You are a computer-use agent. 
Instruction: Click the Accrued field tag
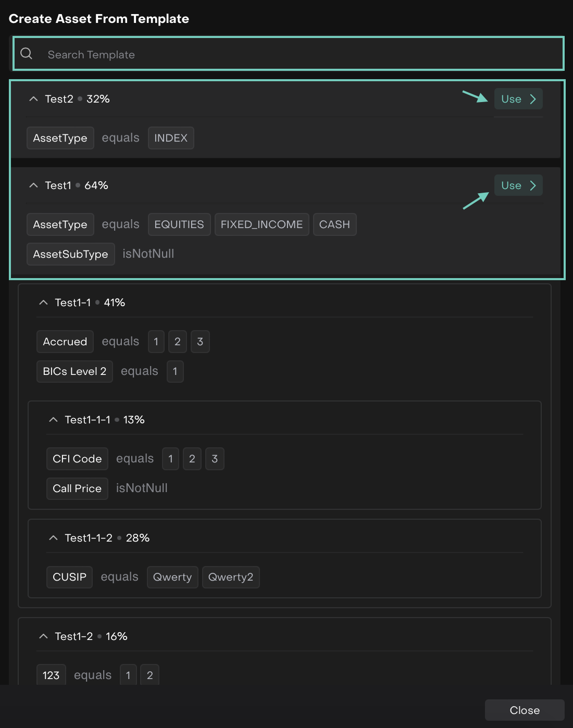[65, 342]
